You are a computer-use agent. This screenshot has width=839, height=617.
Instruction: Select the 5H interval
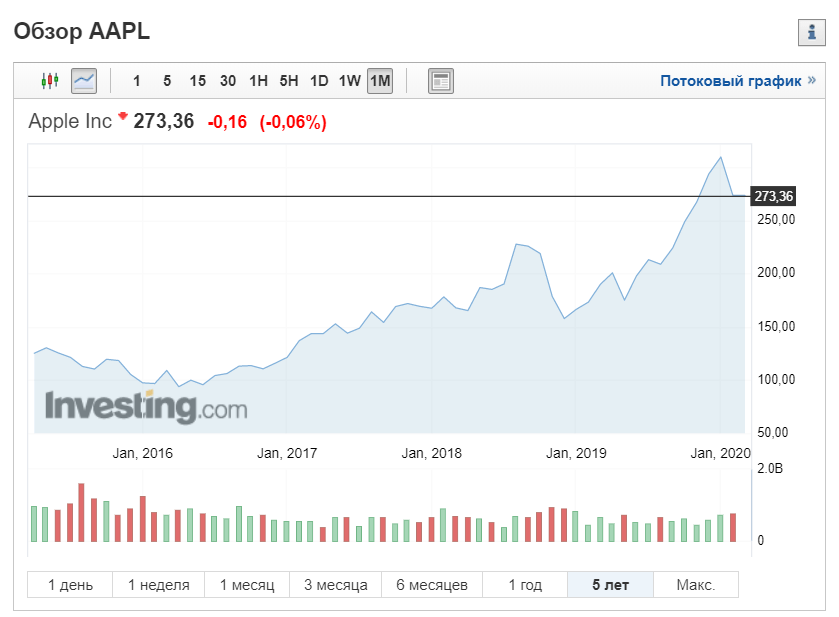coord(289,81)
